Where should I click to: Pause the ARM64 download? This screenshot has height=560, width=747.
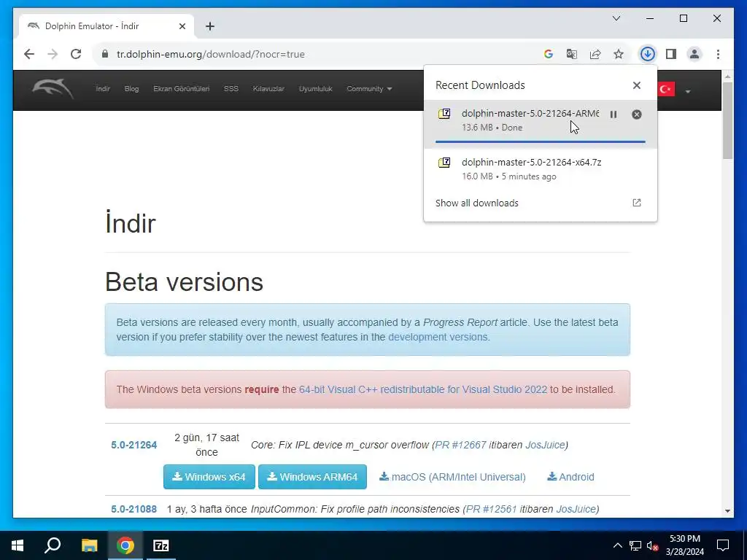[x=614, y=114]
